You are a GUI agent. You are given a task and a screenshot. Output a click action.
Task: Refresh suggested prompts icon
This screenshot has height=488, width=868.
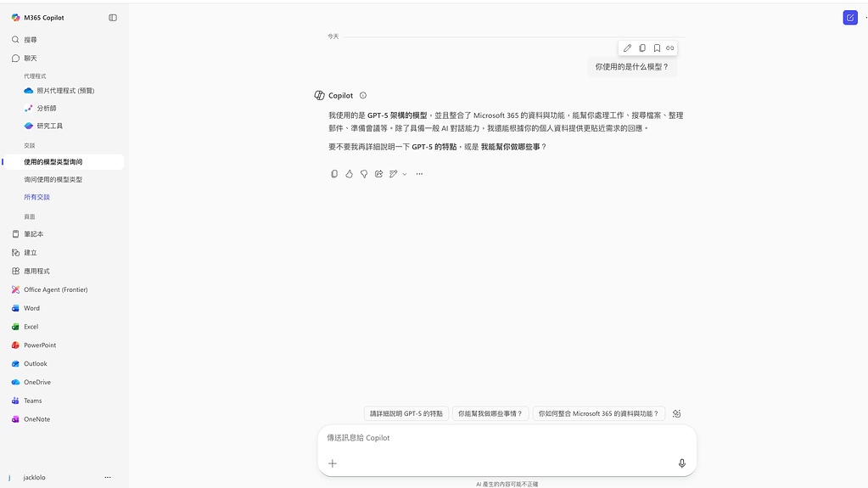(676, 414)
